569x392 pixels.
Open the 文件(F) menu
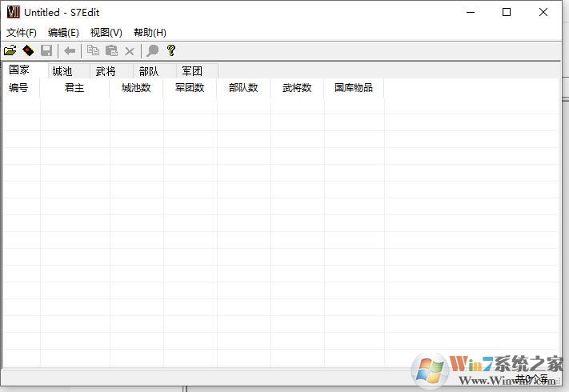(x=22, y=33)
